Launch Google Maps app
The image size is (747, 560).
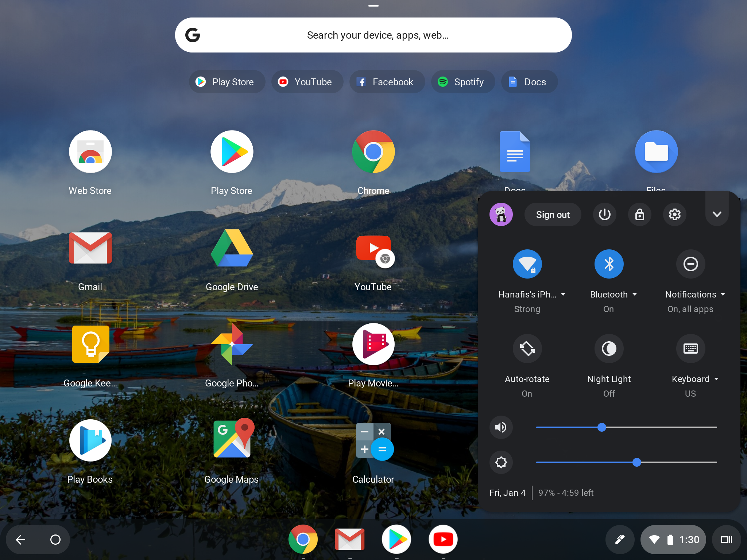233,438
